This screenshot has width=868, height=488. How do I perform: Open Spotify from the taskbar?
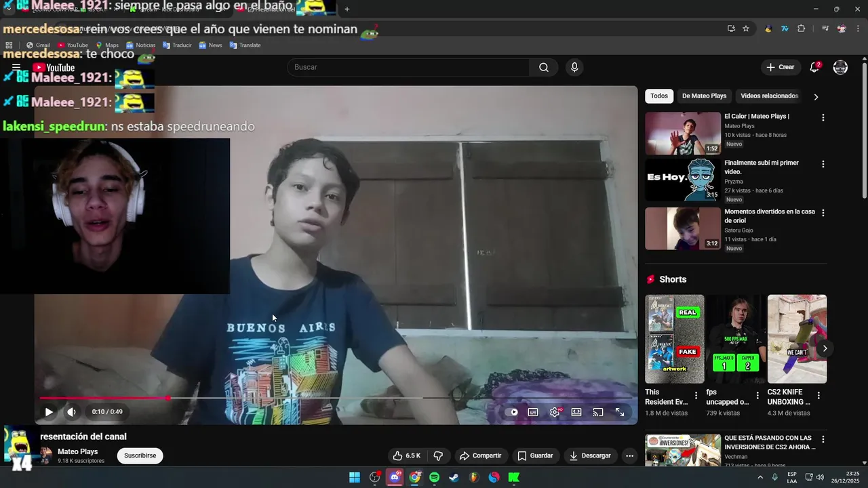(x=435, y=477)
